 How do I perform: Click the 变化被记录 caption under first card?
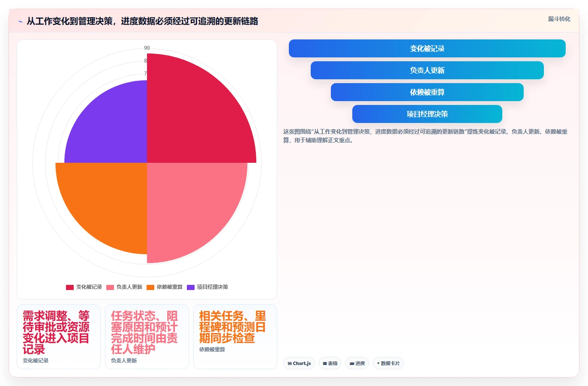tap(36, 361)
